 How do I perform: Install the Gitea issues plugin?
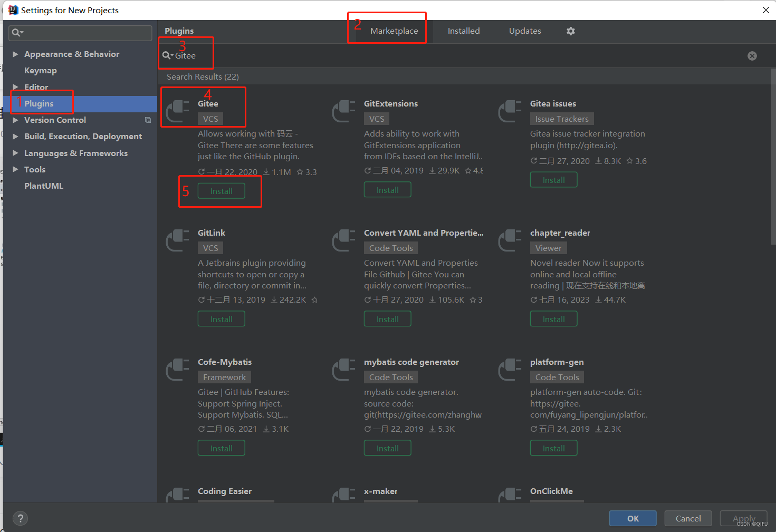coord(554,180)
